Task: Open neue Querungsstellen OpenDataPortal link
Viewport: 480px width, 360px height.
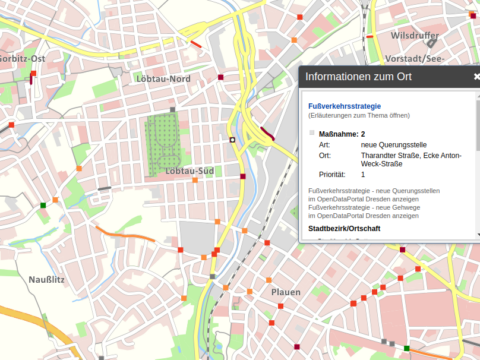Action: (x=374, y=195)
